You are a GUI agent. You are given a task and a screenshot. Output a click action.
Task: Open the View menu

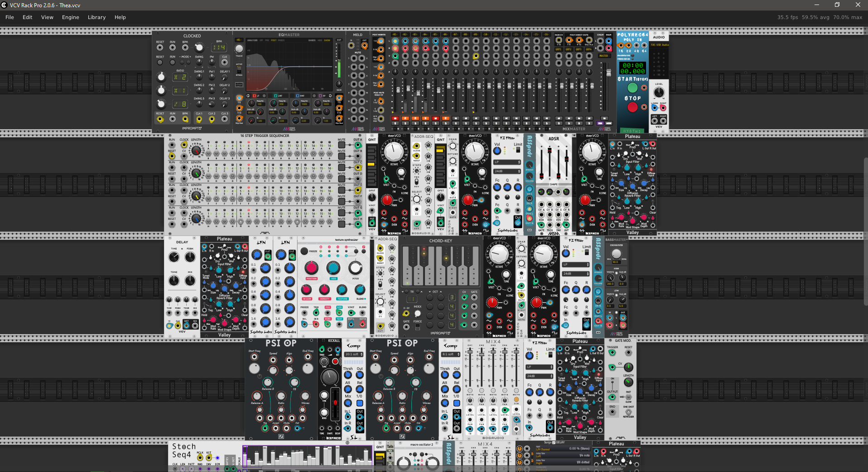(x=47, y=17)
